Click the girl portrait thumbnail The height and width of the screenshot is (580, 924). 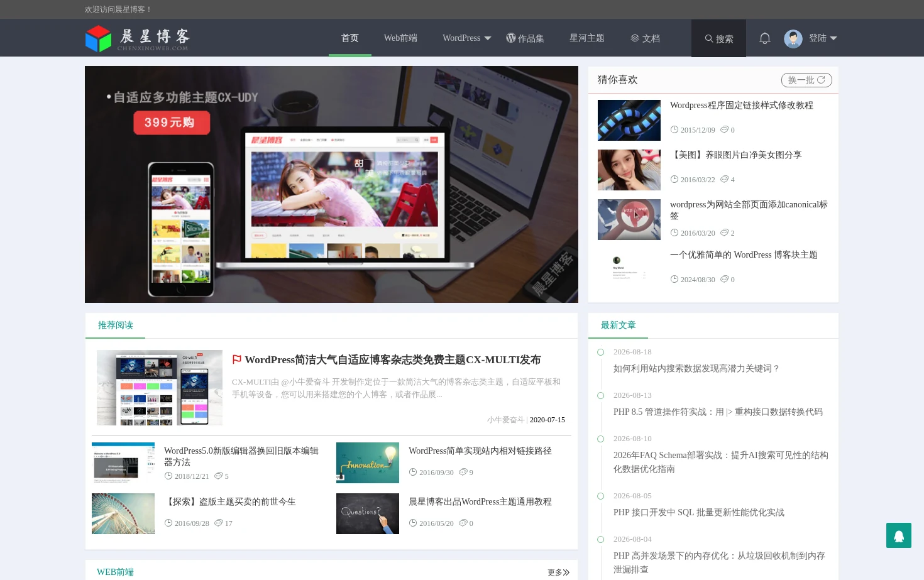(x=629, y=170)
